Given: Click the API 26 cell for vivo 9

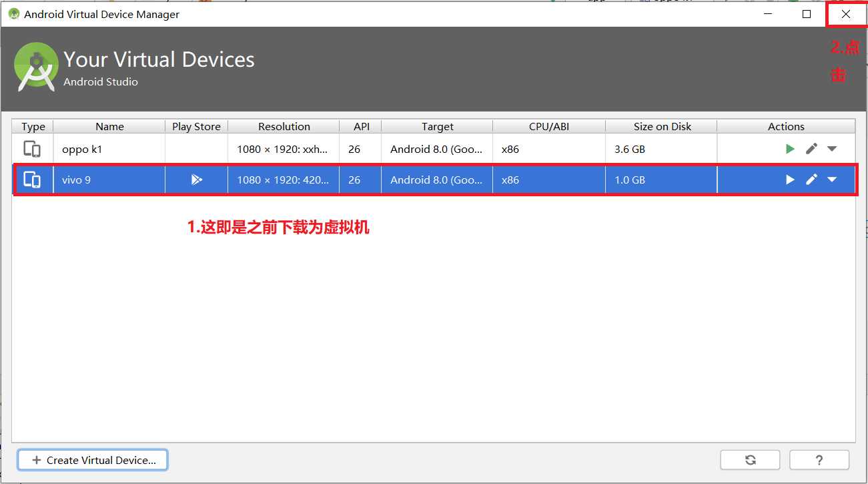Looking at the screenshot, I should [x=360, y=180].
